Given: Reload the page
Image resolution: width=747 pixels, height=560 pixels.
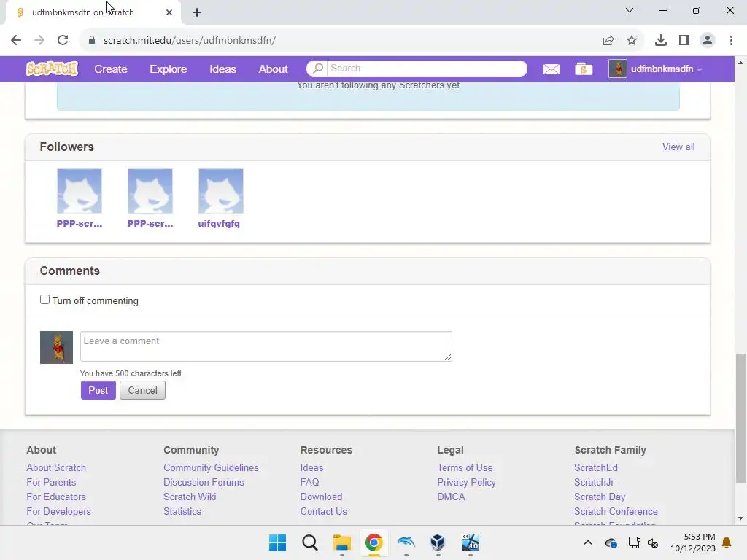Looking at the screenshot, I should click(x=63, y=40).
